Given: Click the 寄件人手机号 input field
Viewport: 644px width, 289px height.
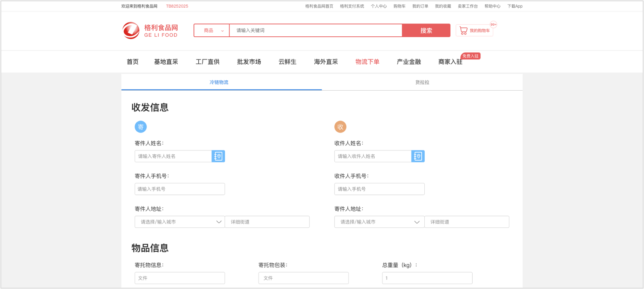Looking at the screenshot, I should [180, 189].
